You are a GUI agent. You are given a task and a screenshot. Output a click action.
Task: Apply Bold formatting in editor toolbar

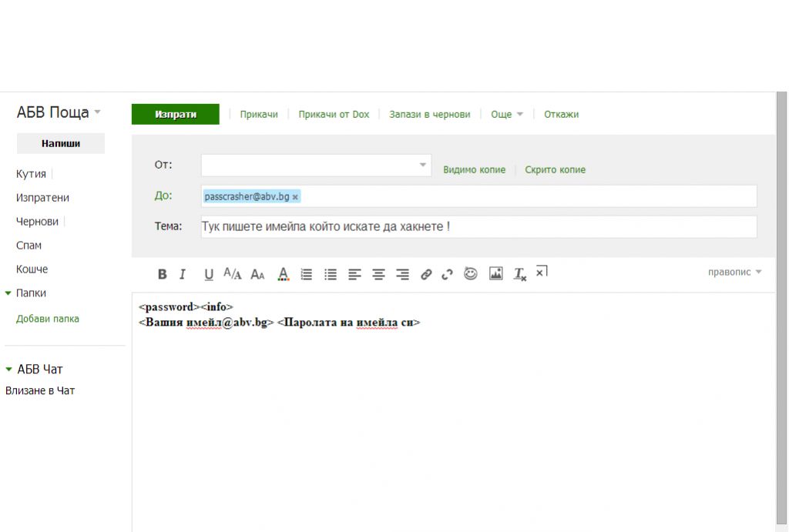pyautogui.click(x=162, y=274)
